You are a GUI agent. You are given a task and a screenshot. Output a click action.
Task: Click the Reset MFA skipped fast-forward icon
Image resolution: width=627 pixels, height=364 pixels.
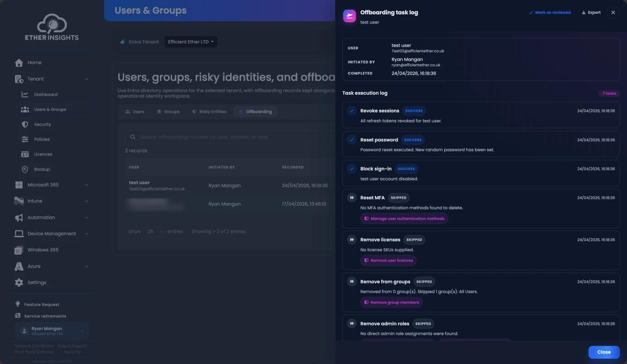pos(351,198)
